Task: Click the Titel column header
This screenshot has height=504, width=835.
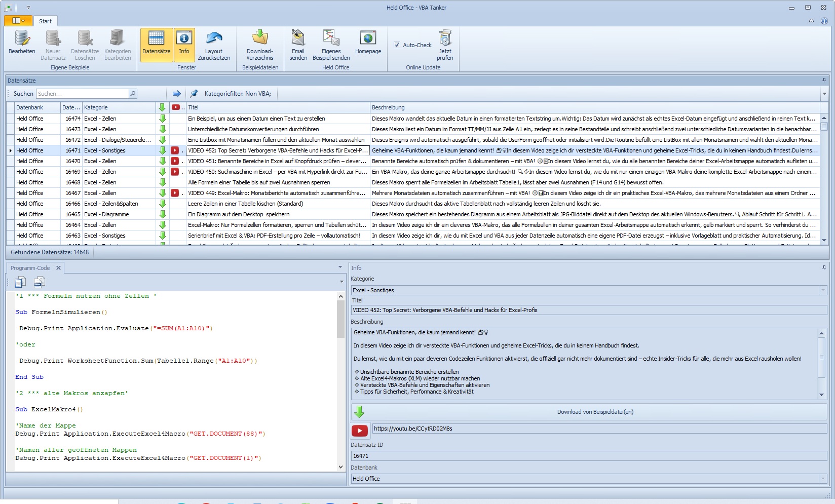Action: (278, 107)
